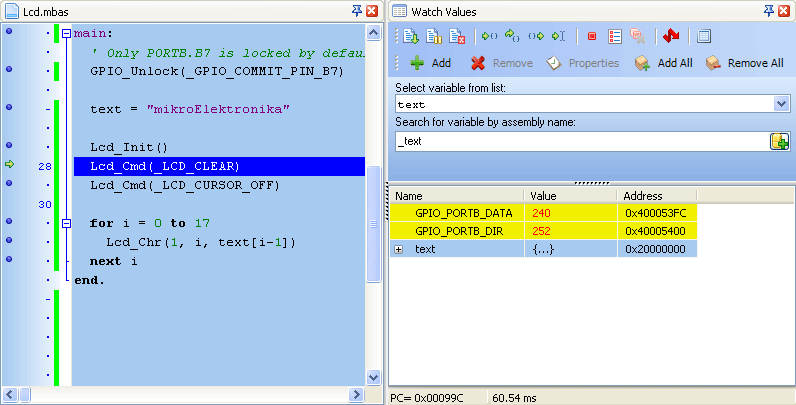Click the red jump-to-interrupt arrow icon
The width and height of the screenshot is (796, 405).
click(x=671, y=36)
